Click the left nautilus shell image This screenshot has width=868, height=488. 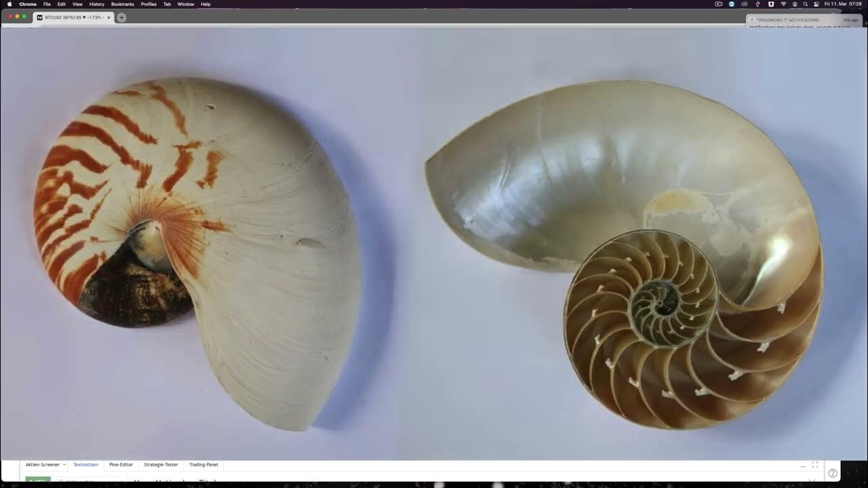[198, 252]
